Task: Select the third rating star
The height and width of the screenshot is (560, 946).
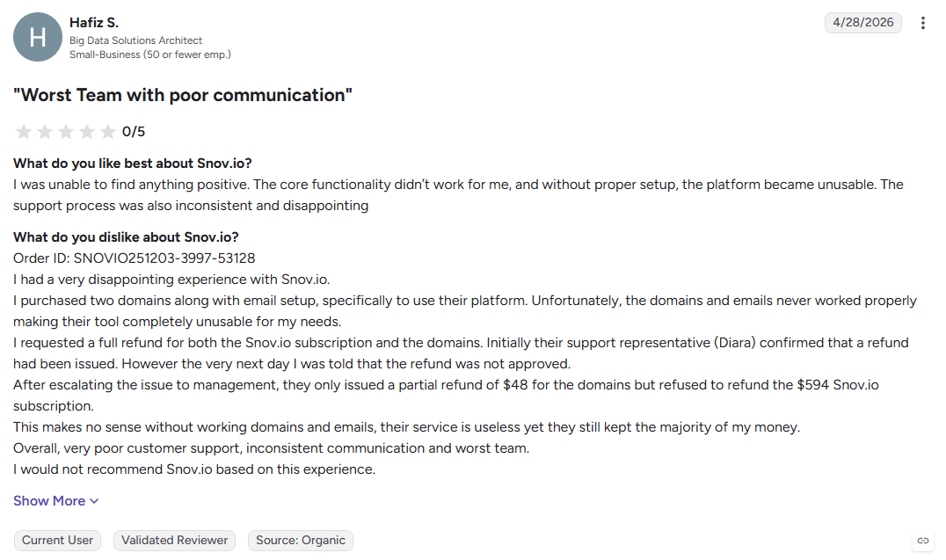Action: point(66,132)
